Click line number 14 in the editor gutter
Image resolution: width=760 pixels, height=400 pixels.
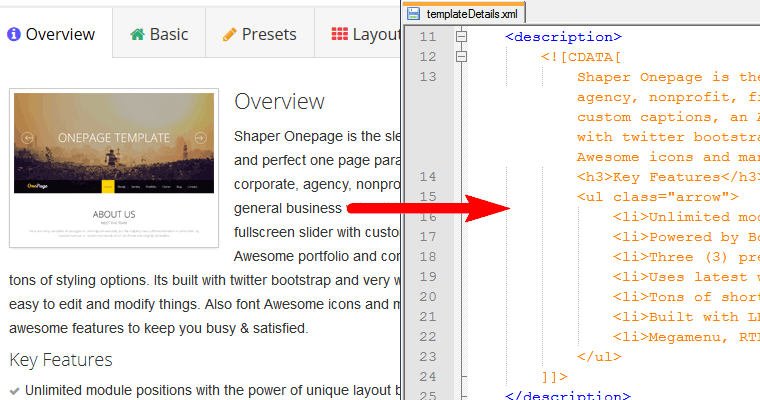pos(428,176)
